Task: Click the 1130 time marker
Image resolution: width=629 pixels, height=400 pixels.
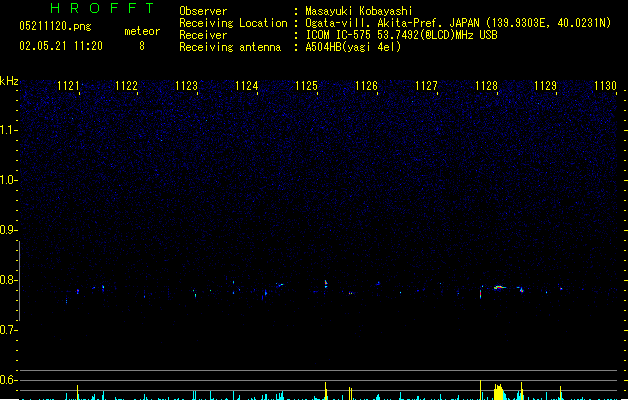Action: (x=605, y=86)
